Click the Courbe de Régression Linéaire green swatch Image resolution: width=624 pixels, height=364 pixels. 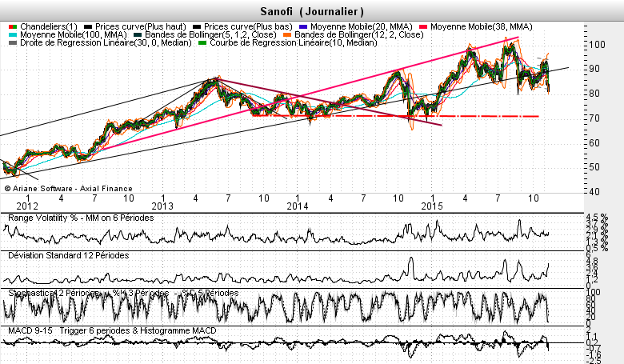click(x=202, y=42)
